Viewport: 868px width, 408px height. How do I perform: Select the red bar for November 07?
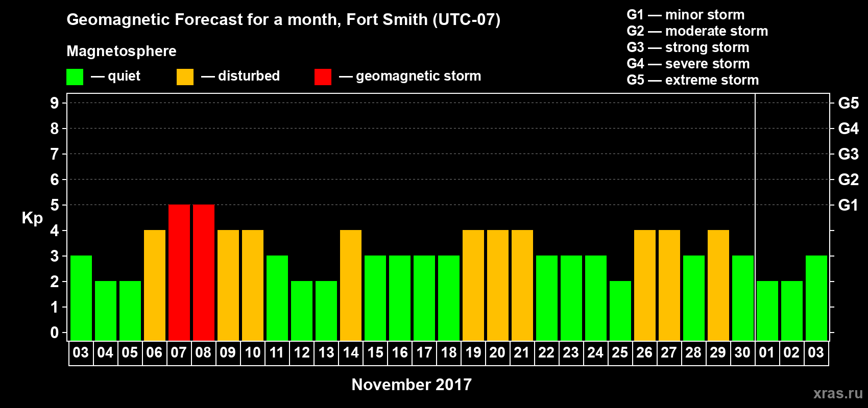pyautogui.click(x=179, y=272)
